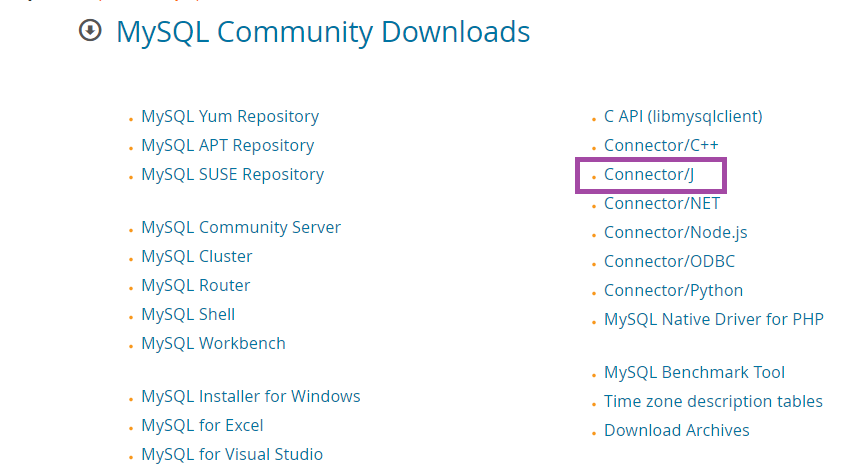The width and height of the screenshot is (853, 467).
Task: Click the download arrow icon beside the heading
Action: point(90,32)
